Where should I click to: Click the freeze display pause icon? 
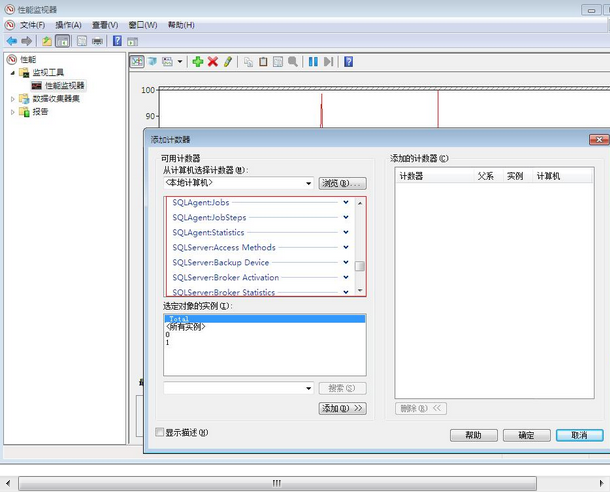coord(313,61)
